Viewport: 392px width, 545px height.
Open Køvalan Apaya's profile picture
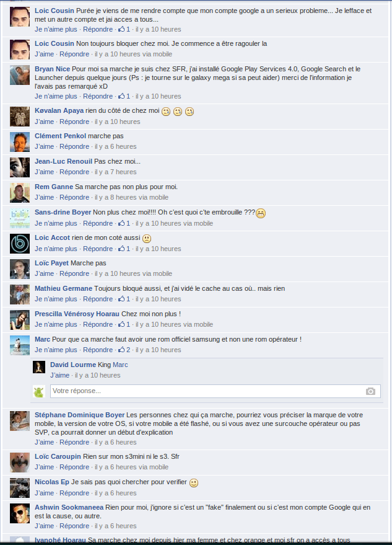coord(20,117)
